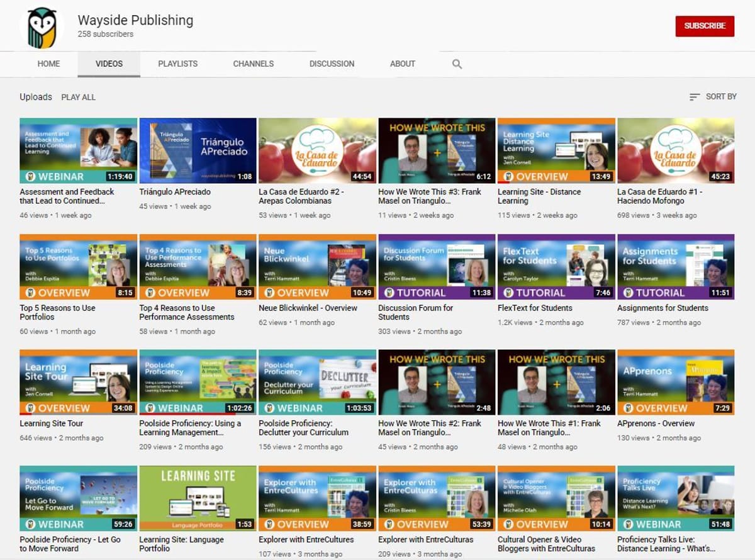Click '698 views • 3 weeks ago' text
Screen dimensions: 755x560
pyautogui.click(x=657, y=215)
